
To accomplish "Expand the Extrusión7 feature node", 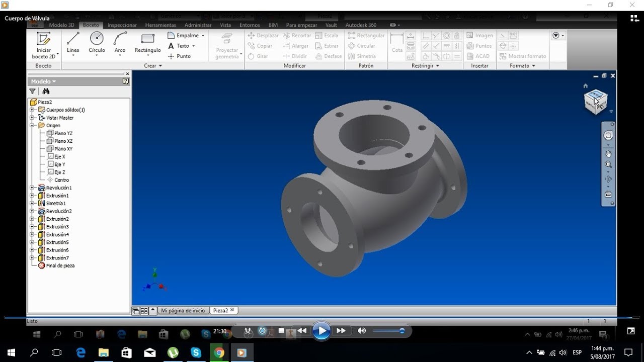I will point(32,258).
